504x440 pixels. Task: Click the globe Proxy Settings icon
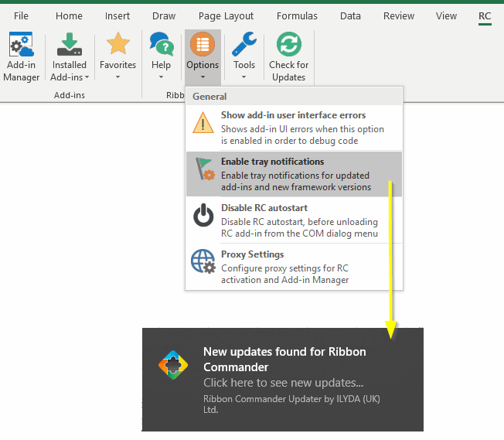pyautogui.click(x=203, y=261)
